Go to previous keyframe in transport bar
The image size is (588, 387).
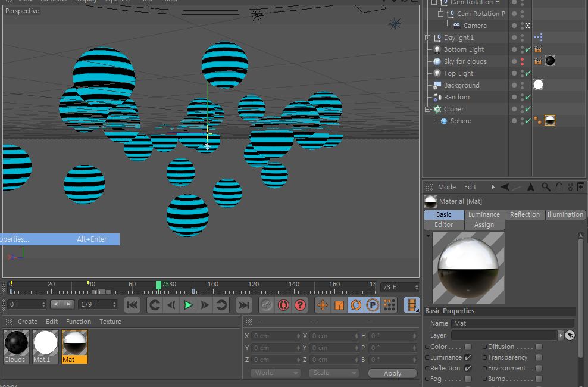155,305
